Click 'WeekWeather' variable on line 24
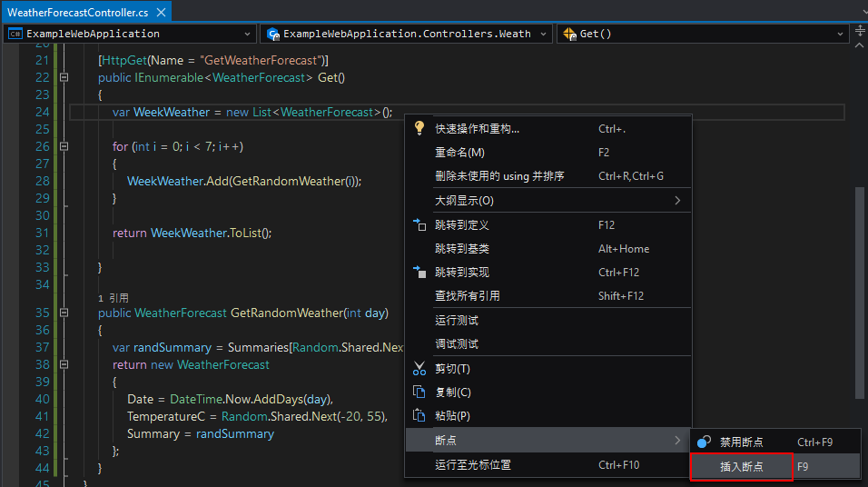This screenshot has width=868, height=487. coord(172,112)
